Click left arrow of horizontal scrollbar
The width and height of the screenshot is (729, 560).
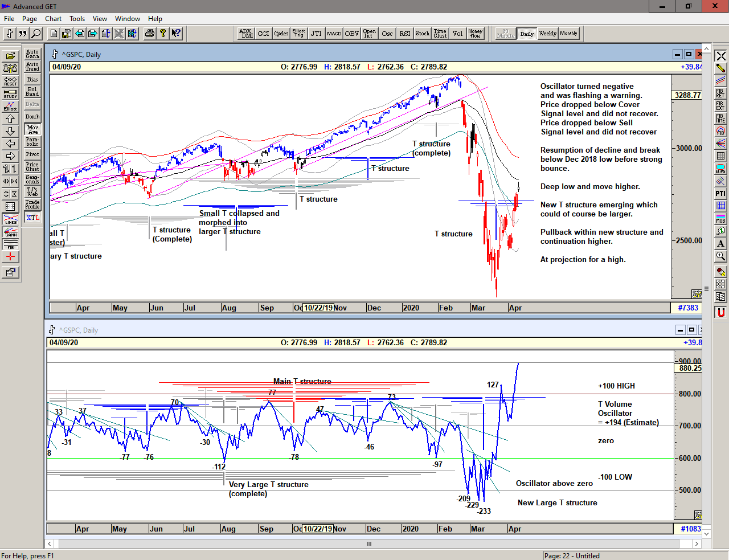pos(50,543)
